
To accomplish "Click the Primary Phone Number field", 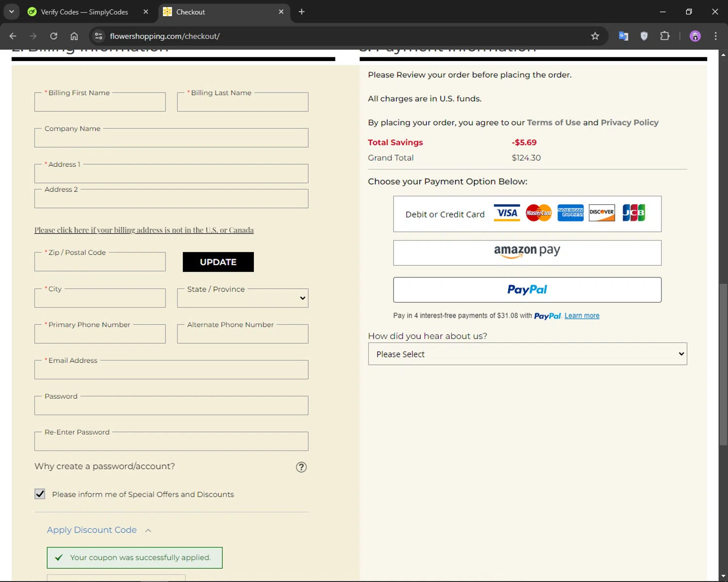I will coord(100,334).
